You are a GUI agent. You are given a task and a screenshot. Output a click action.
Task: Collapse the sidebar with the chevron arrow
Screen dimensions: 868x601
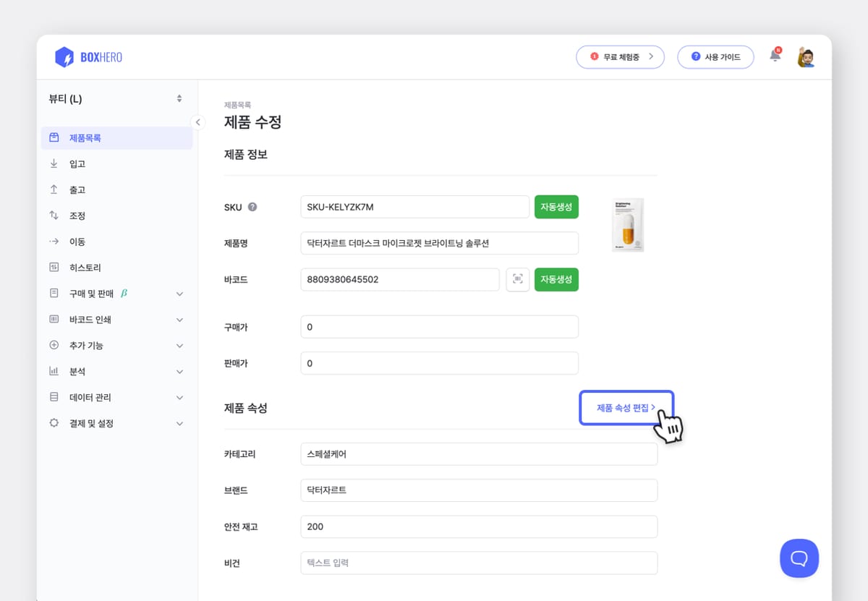coord(198,122)
